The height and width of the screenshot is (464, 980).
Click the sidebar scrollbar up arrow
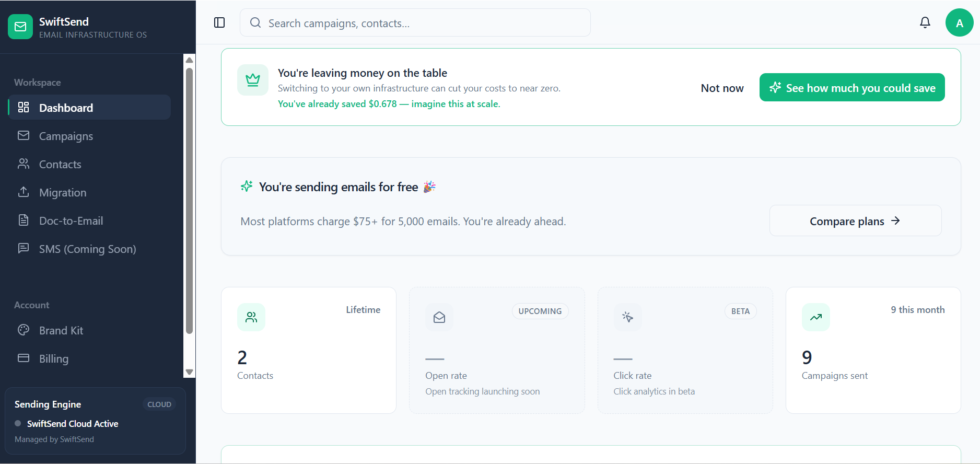point(190,60)
